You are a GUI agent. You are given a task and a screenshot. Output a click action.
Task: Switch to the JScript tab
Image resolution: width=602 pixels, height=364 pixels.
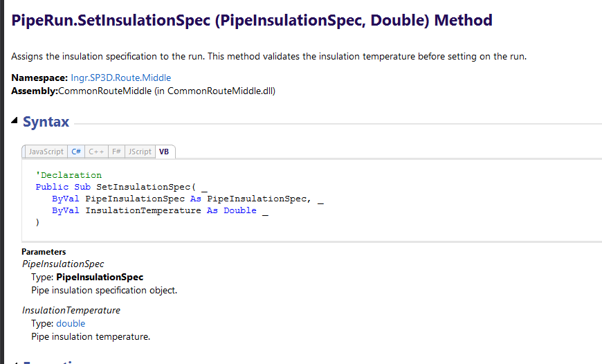(140, 152)
